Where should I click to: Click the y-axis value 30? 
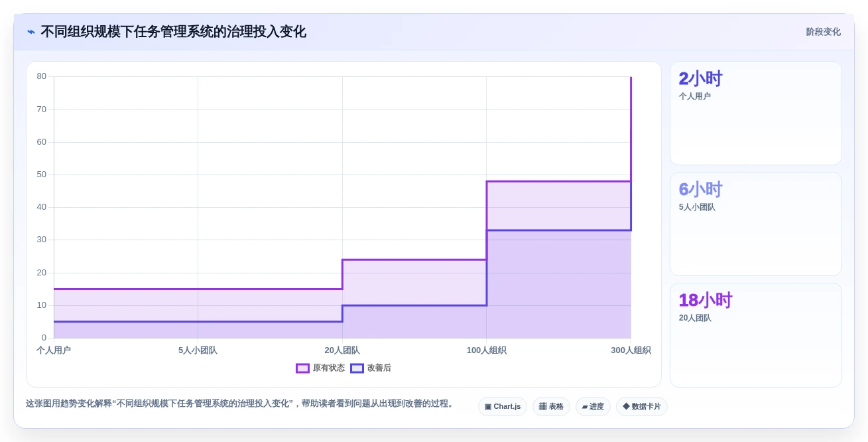point(42,240)
